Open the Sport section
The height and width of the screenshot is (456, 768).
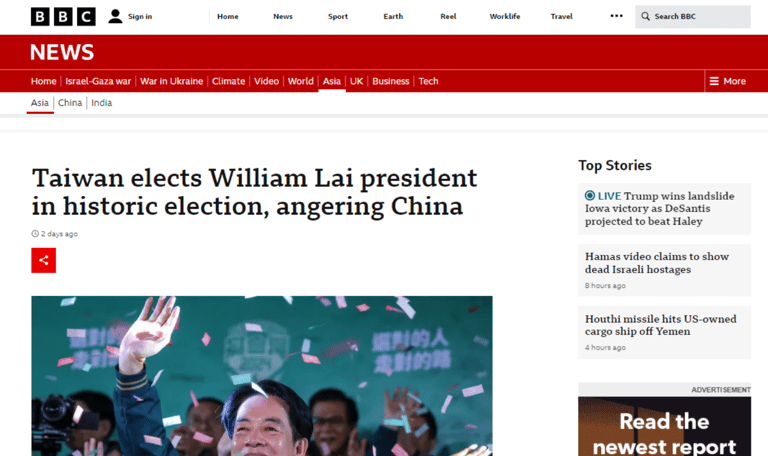[337, 16]
